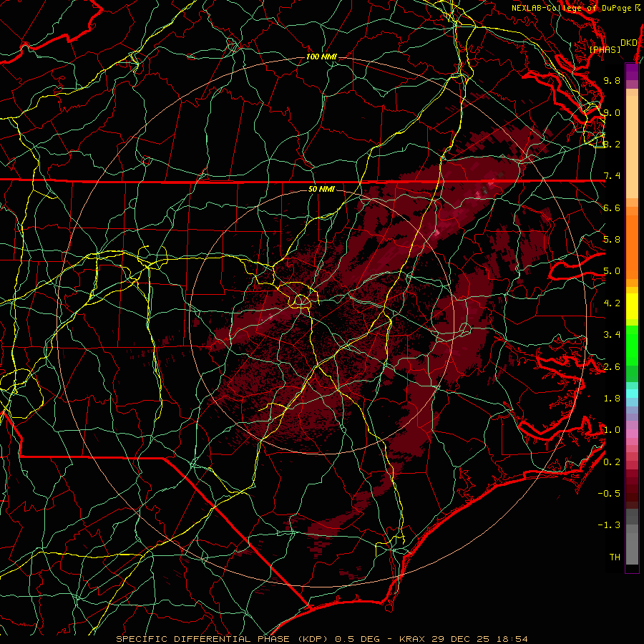Click the 5.0 value on the color scale

tap(612, 271)
